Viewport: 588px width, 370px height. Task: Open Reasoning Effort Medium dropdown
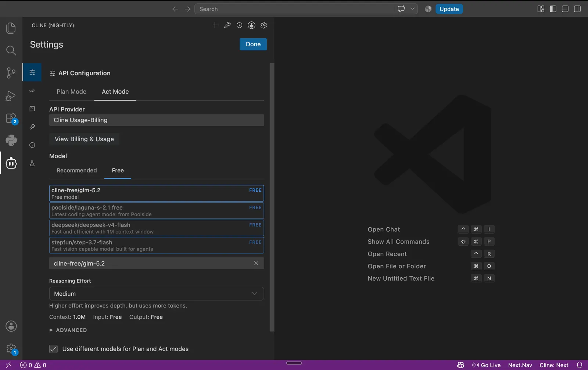click(x=157, y=293)
